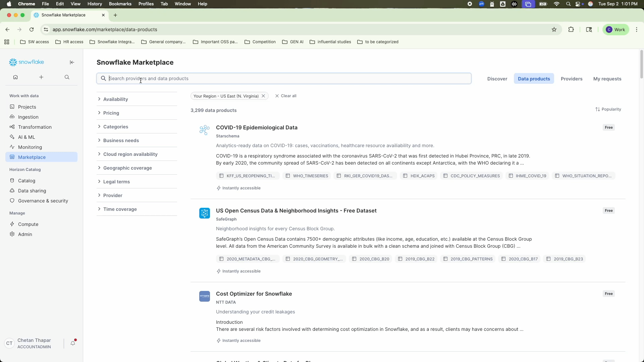Open sidebar search magnifier icon

[67, 77]
